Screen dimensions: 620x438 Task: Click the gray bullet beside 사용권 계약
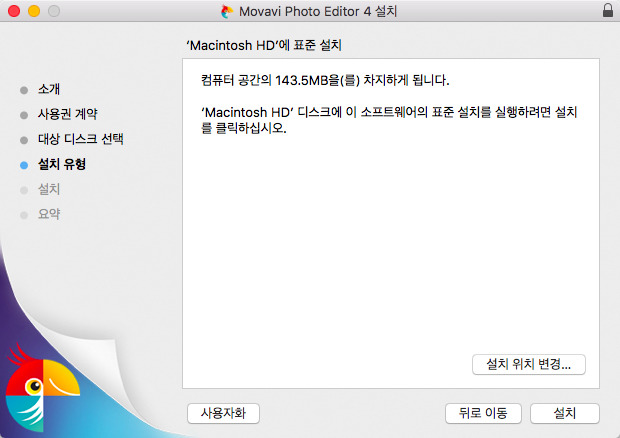(x=24, y=115)
